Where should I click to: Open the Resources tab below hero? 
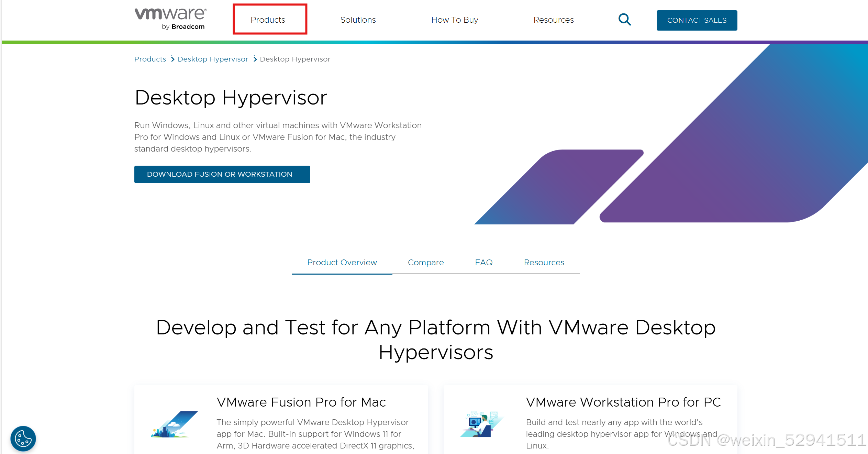[x=544, y=263]
